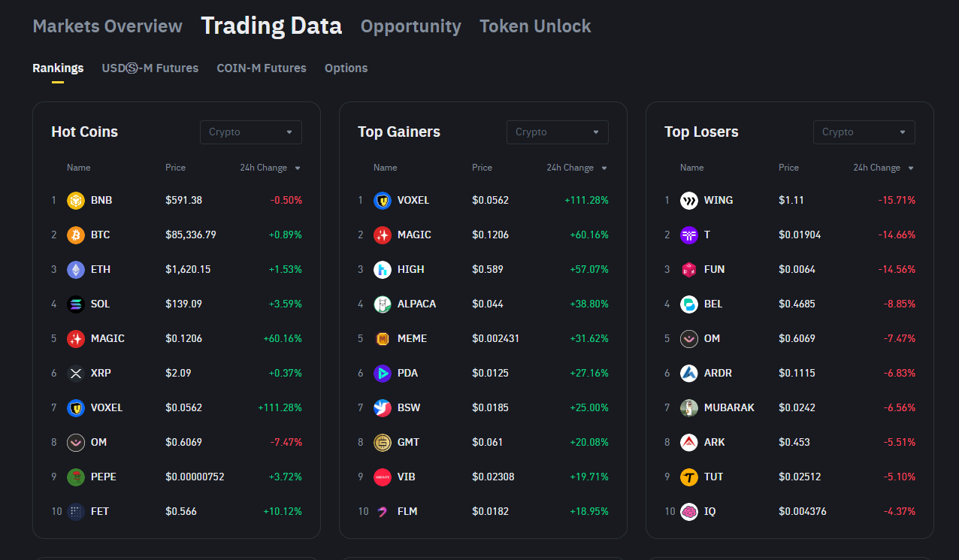Click the MEME icon in Top Gainers
This screenshot has height=560, width=959.
point(383,338)
